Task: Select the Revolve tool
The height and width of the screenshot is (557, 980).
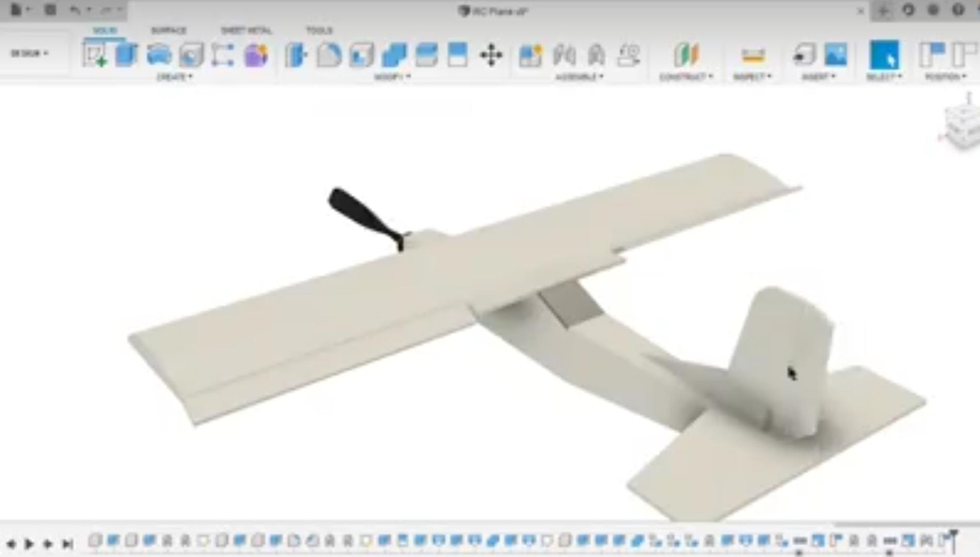Action: coord(159,55)
